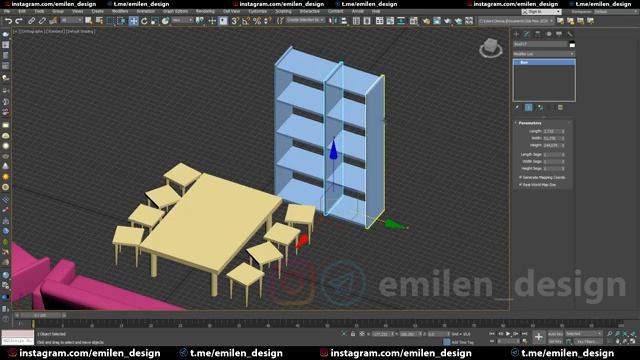Click the ViewCube in the viewport

491,48
